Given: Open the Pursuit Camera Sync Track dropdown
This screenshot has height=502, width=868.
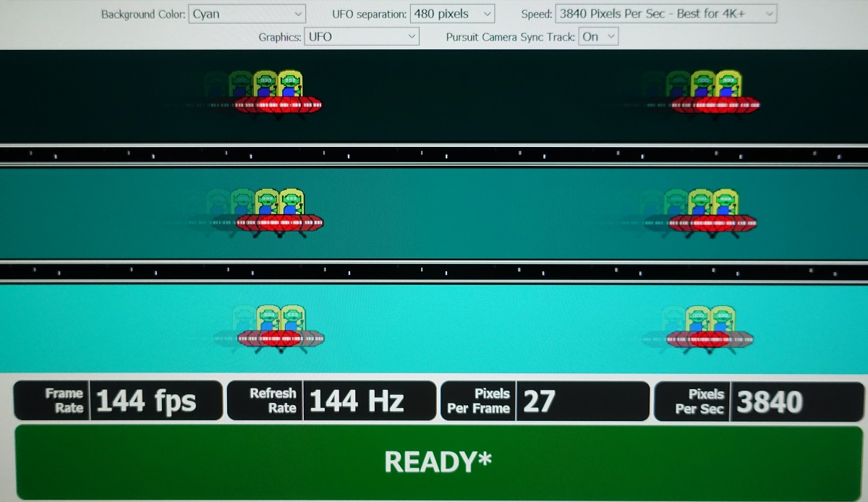Looking at the screenshot, I should click(x=598, y=36).
